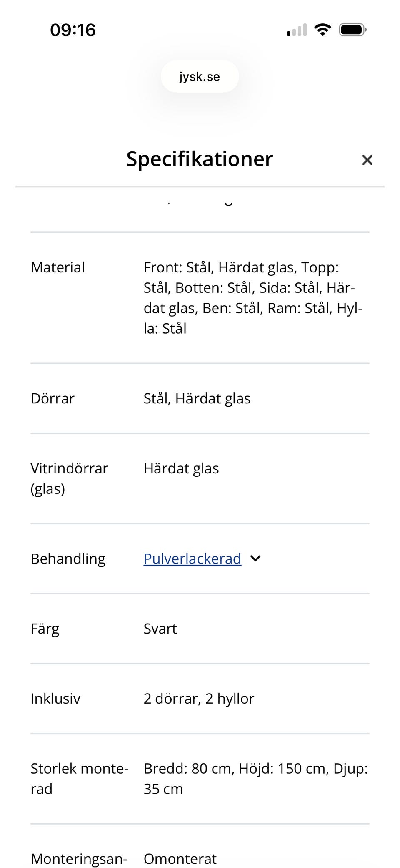Image resolution: width=400 pixels, height=868 pixels.
Task: Click the Färg row label
Action: 45,629
